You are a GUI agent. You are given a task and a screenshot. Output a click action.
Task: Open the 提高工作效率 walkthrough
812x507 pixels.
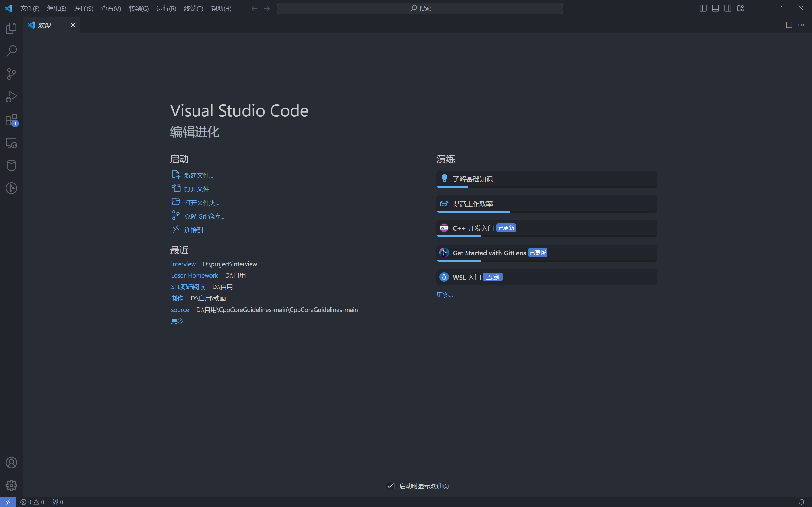[x=547, y=204]
